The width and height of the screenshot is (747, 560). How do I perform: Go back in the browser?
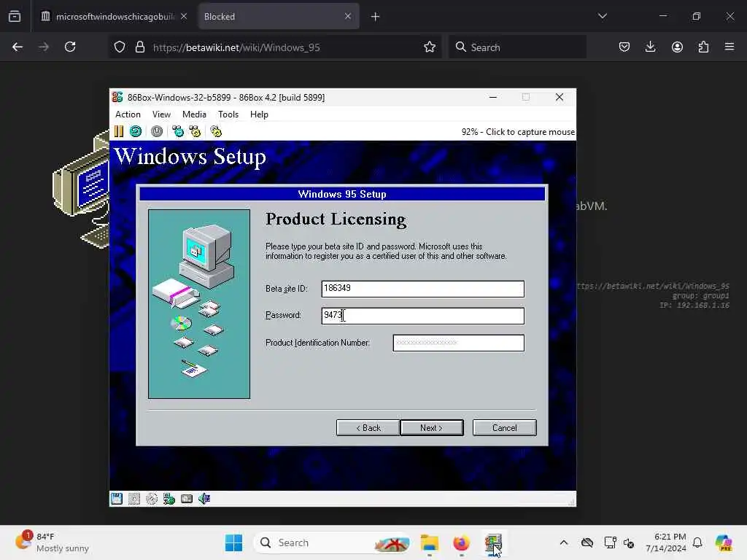point(18,47)
